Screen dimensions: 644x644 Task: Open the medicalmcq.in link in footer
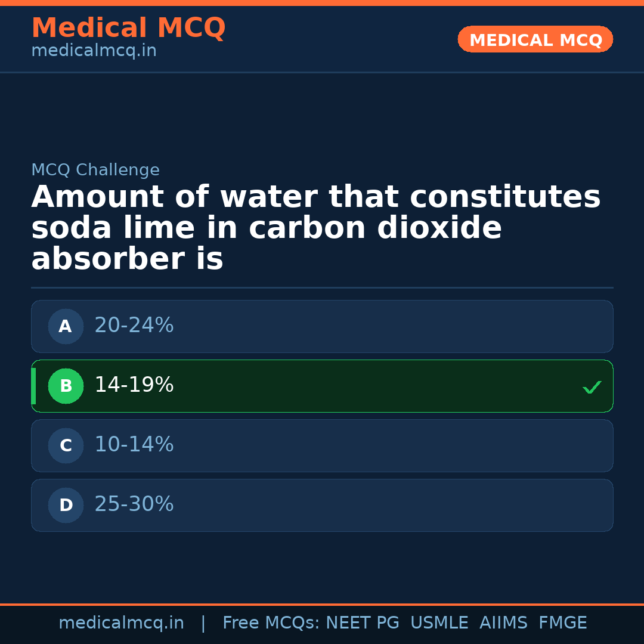tap(121, 623)
